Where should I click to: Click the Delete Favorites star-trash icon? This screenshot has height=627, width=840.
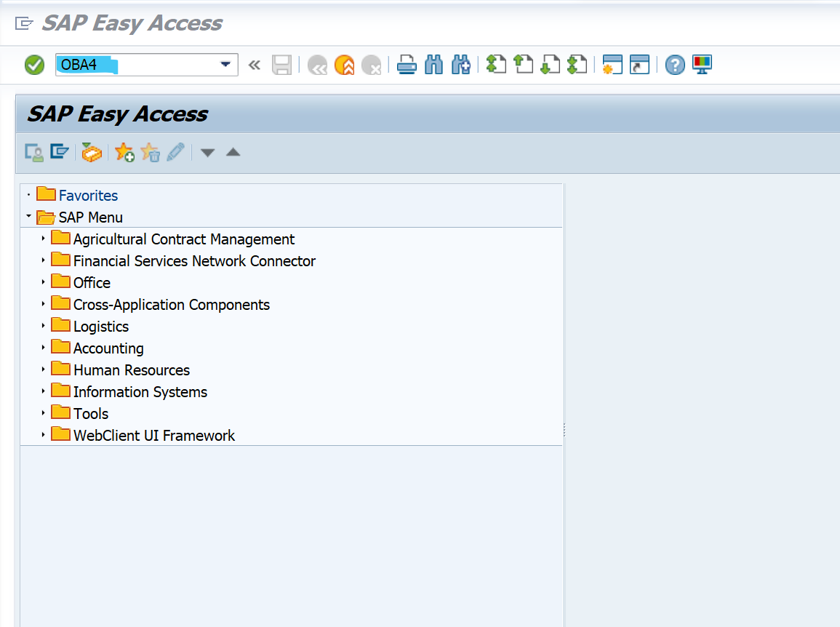[151, 153]
